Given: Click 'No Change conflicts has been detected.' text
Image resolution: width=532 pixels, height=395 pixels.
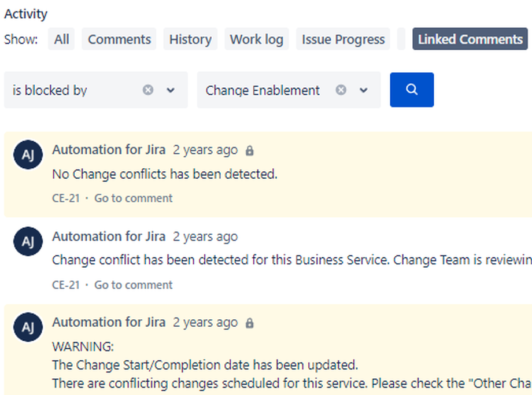Looking at the screenshot, I should coord(165,174).
